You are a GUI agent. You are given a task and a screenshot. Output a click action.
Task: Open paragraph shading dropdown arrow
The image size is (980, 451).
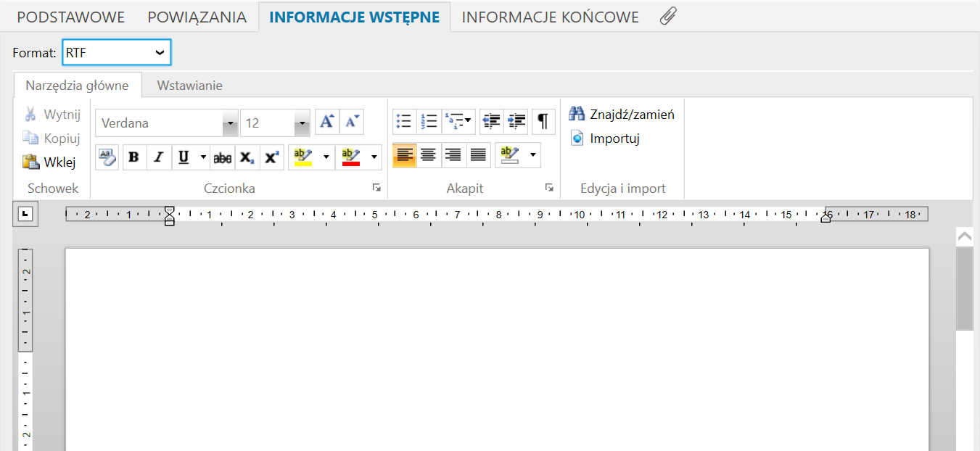[x=534, y=155]
